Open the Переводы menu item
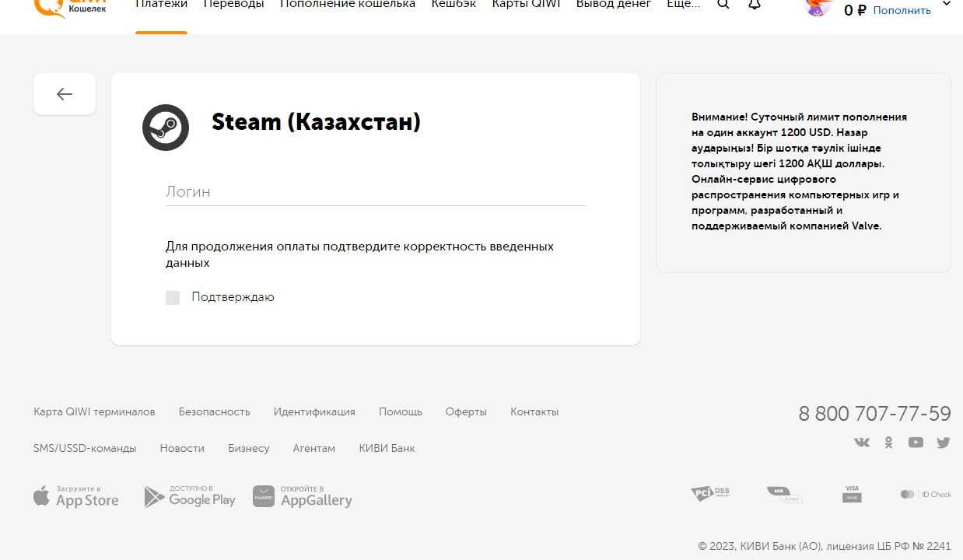 [x=233, y=5]
